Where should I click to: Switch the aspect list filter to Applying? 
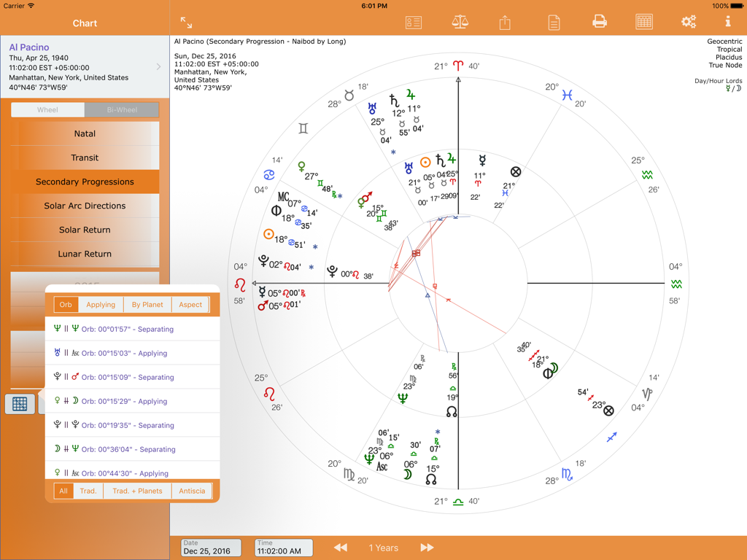pos(101,304)
